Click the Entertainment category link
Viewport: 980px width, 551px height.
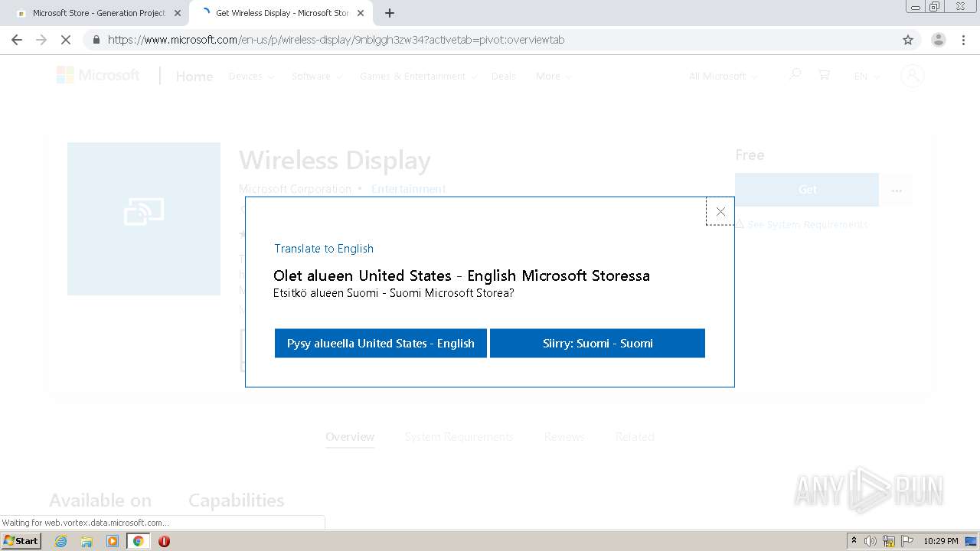(408, 188)
